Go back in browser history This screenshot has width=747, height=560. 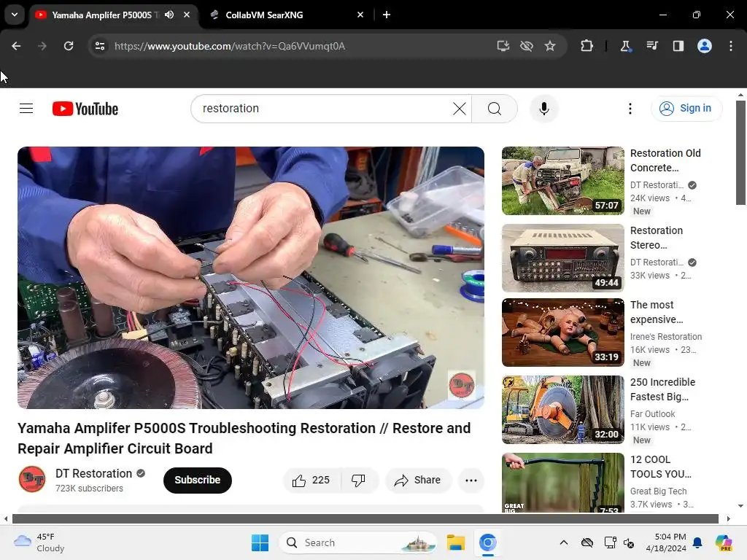(x=16, y=46)
